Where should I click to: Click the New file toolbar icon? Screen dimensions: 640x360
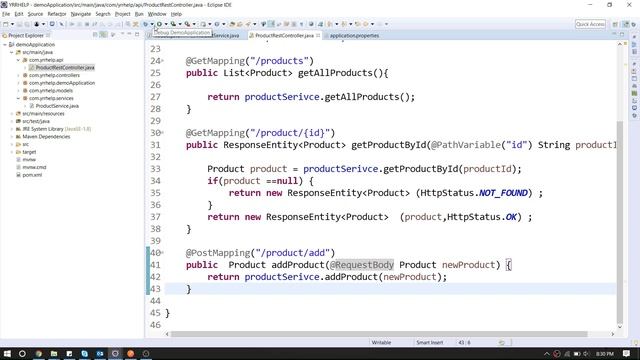[x=6, y=24]
